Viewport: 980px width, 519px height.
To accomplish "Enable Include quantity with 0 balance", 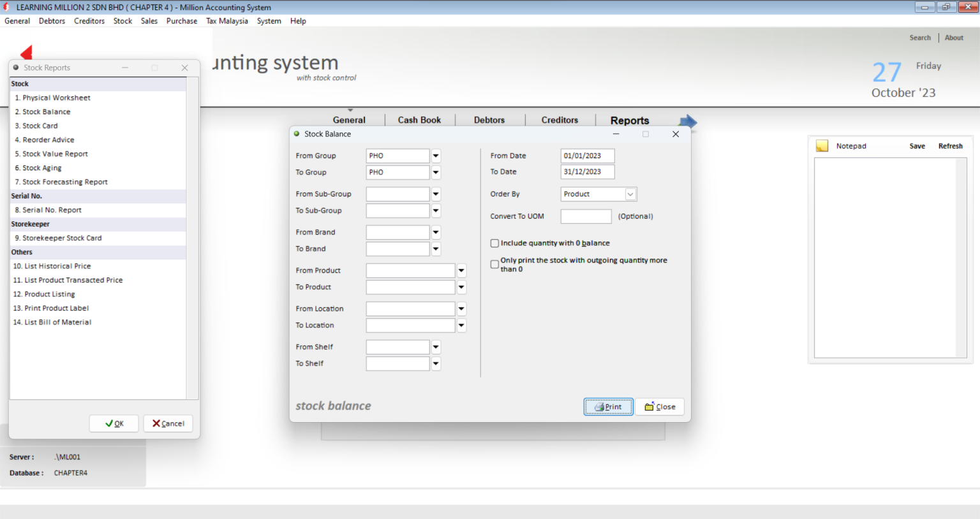I will tap(494, 243).
